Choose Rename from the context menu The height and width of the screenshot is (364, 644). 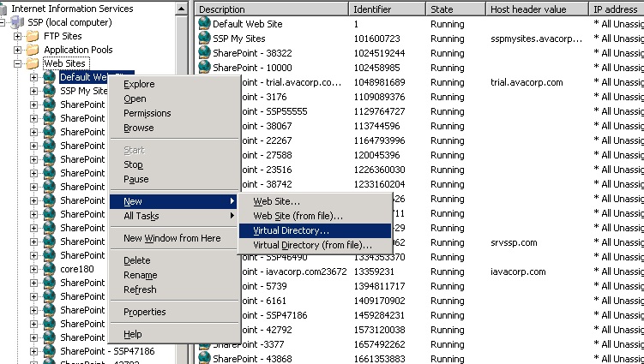(175, 276)
